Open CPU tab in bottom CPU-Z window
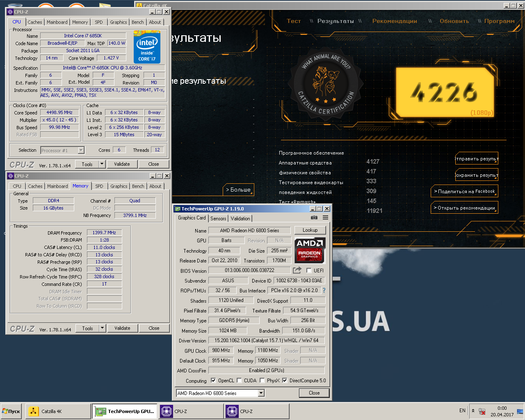The image size is (525, 420). pyautogui.click(x=17, y=186)
